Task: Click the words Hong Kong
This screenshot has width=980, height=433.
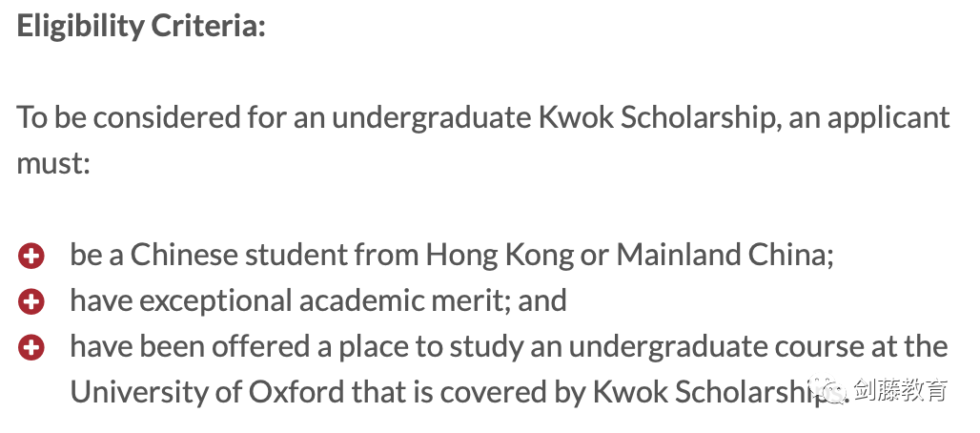Action: 500,256
